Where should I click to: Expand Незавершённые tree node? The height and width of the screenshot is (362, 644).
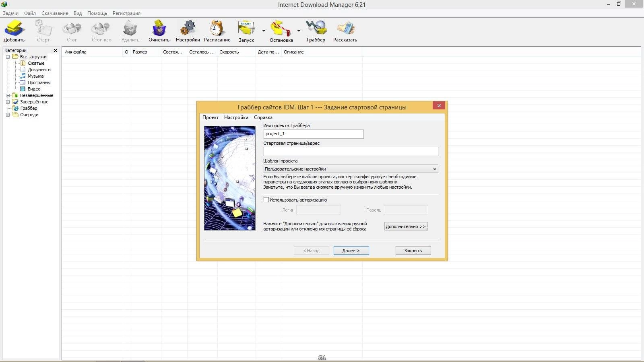tap(8, 95)
